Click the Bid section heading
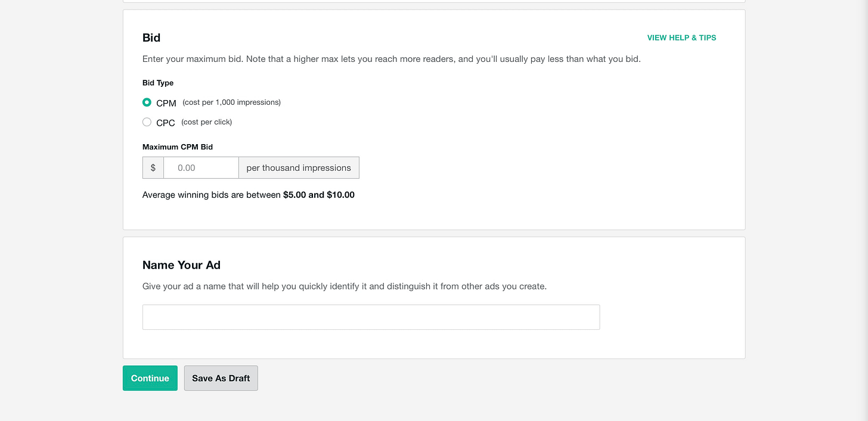The image size is (868, 421). (151, 38)
